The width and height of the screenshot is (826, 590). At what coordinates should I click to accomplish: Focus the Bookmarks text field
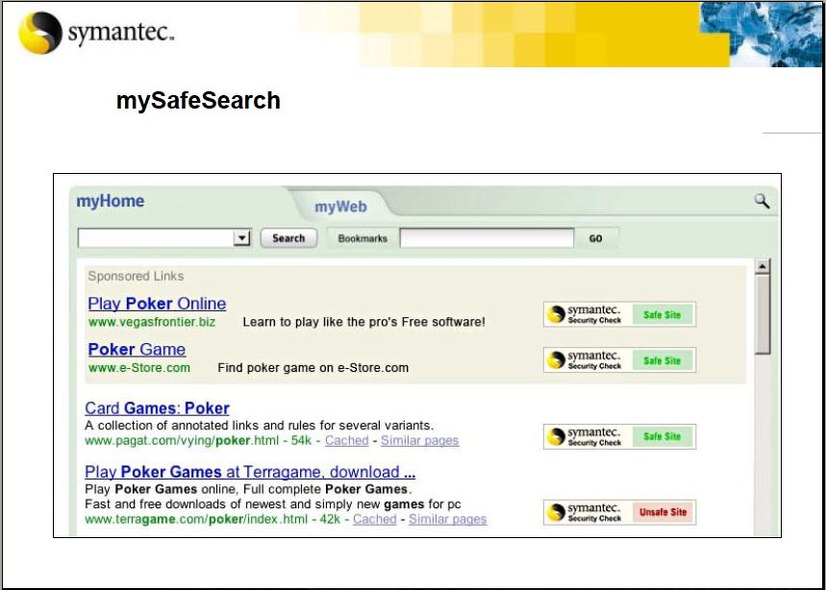point(487,238)
